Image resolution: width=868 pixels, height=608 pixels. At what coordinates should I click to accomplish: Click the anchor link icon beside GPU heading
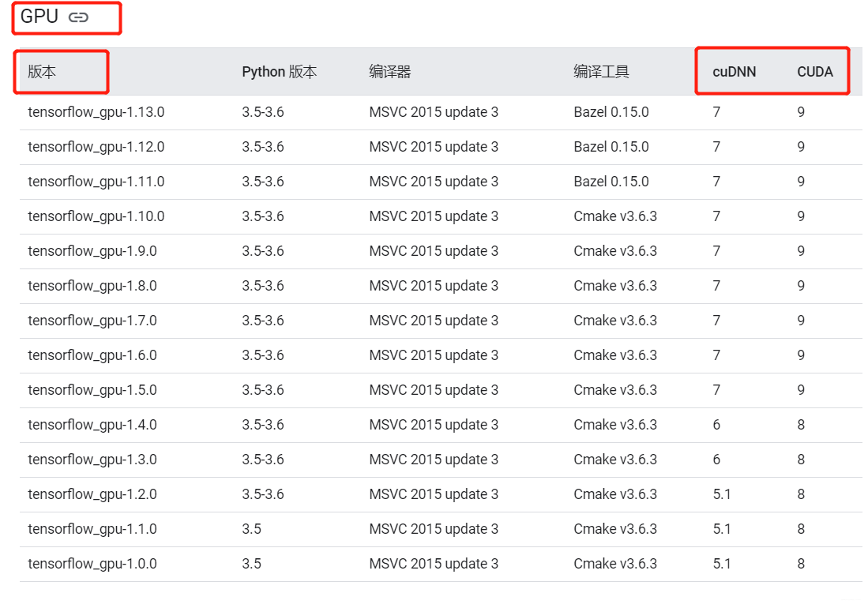click(x=78, y=17)
